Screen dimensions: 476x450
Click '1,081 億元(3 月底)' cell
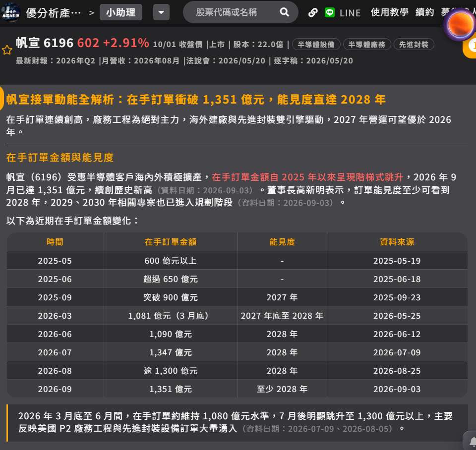coord(171,316)
